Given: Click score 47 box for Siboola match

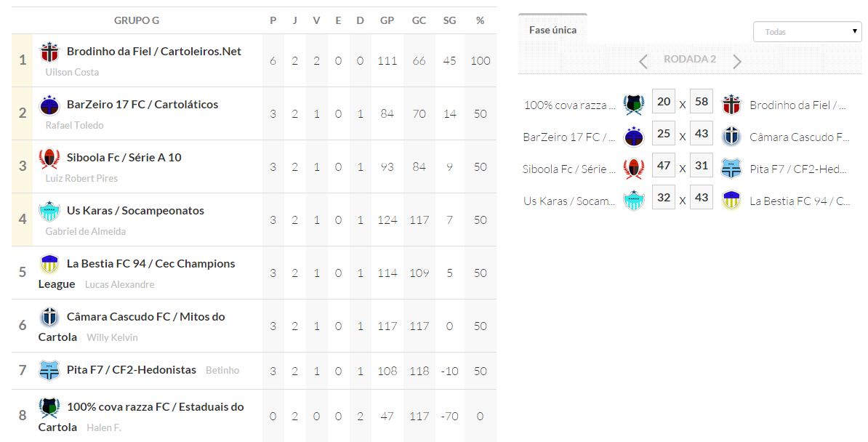Looking at the screenshot, I should 663,166.
